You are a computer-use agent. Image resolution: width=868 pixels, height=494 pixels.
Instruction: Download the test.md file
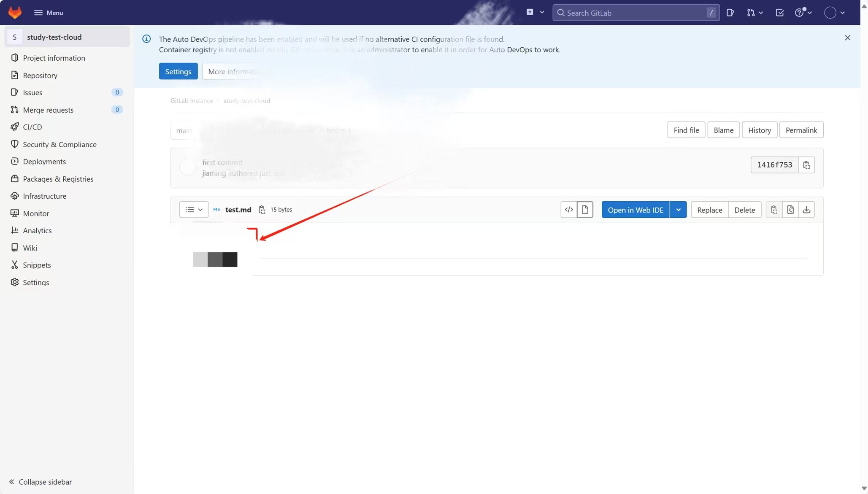click(x=806, y=210)
